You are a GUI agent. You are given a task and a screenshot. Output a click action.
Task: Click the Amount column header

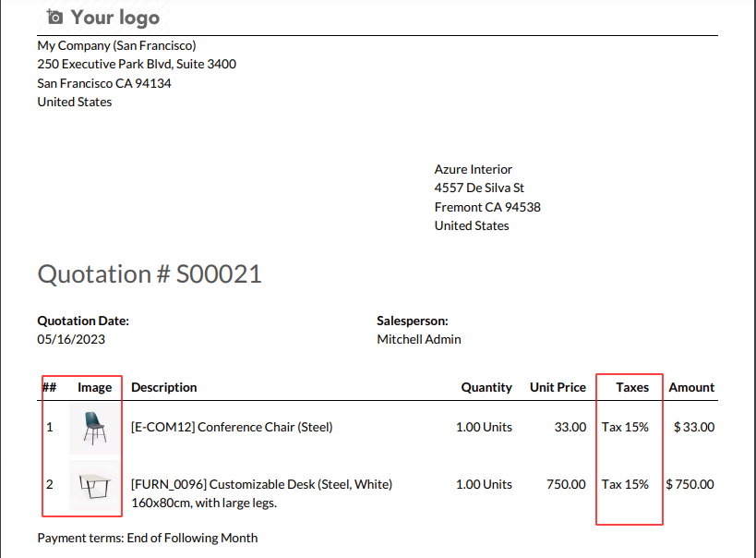point(691,388)
